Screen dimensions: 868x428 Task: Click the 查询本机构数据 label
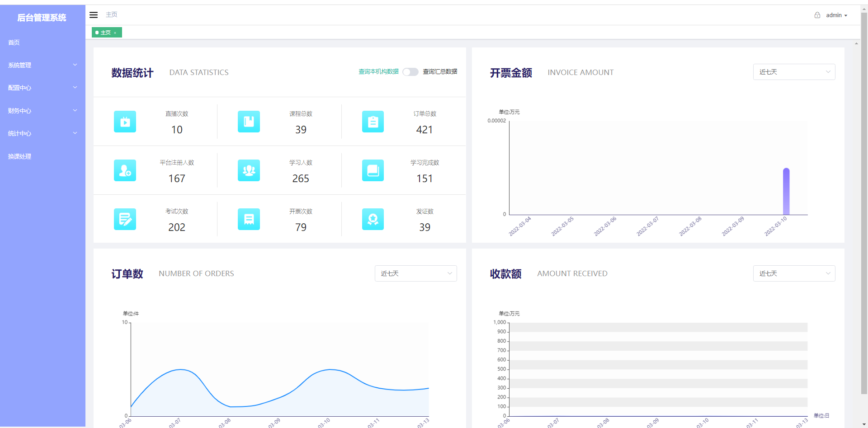pyautogui.click(x=378, y=72)
